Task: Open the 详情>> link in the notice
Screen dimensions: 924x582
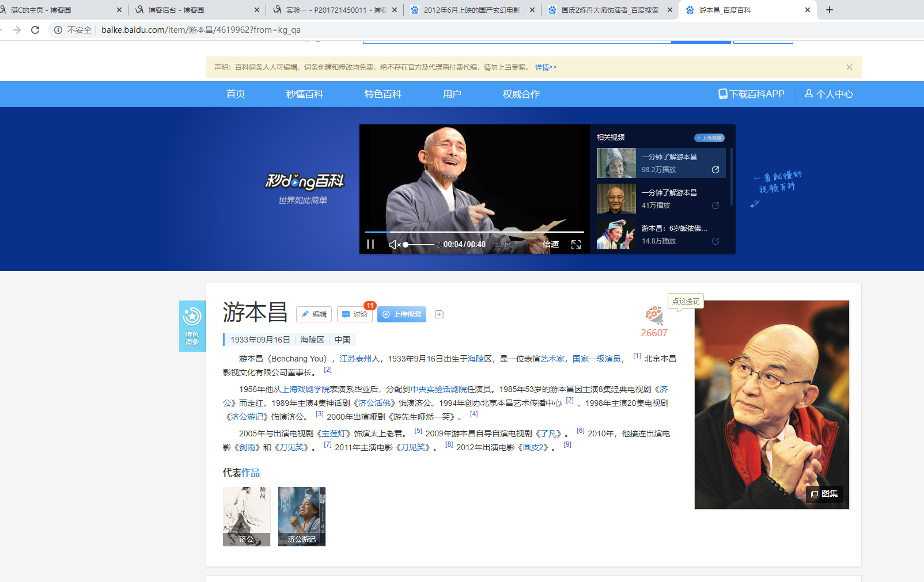Action: pos(546,67)
